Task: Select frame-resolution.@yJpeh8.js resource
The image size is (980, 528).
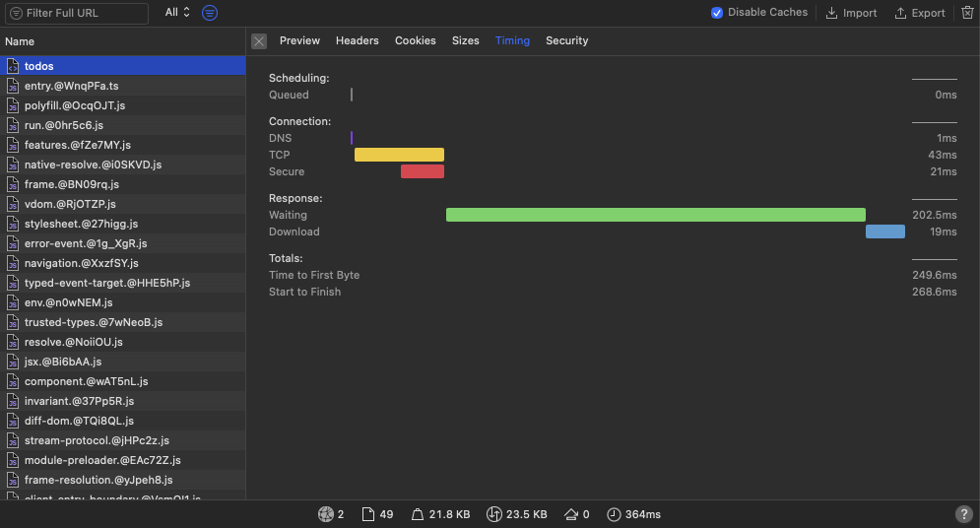Action: click(122, 480)
